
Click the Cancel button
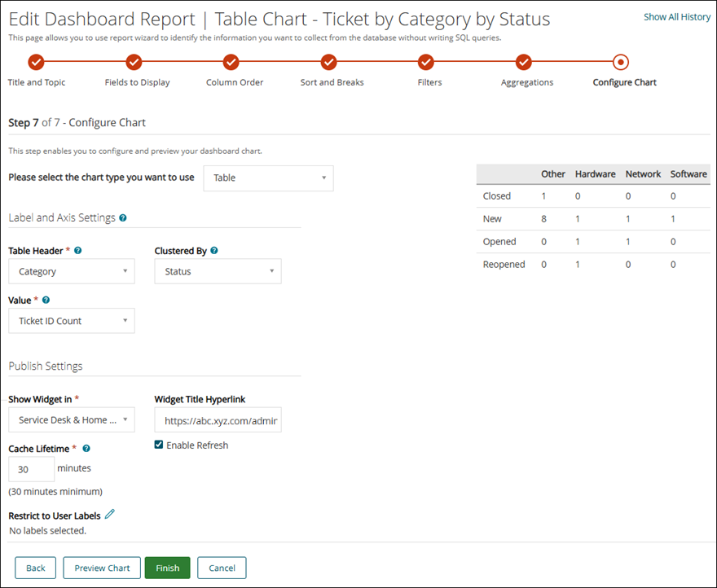click(222, 568)
